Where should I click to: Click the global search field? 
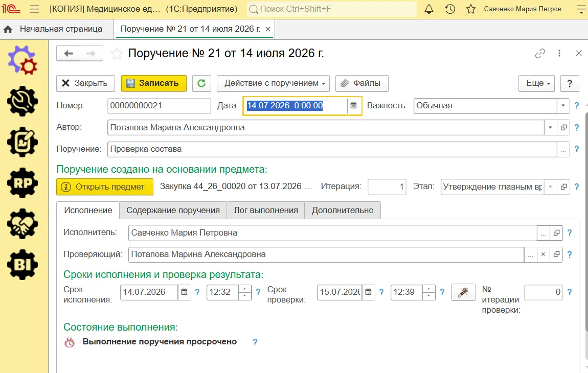point(332,9)
